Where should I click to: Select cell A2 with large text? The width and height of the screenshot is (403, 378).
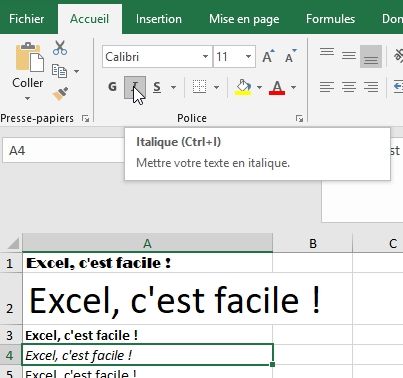pos(147,299)
